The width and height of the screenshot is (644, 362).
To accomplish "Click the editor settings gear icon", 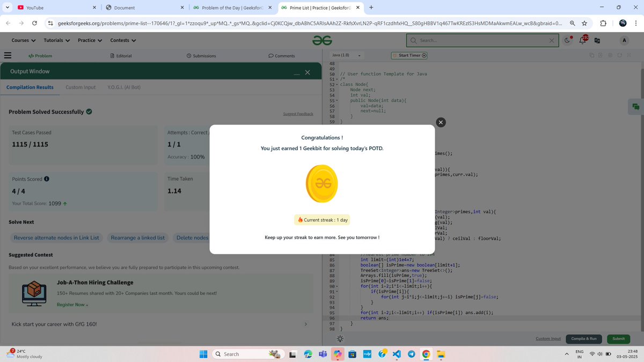I will 610,55.
